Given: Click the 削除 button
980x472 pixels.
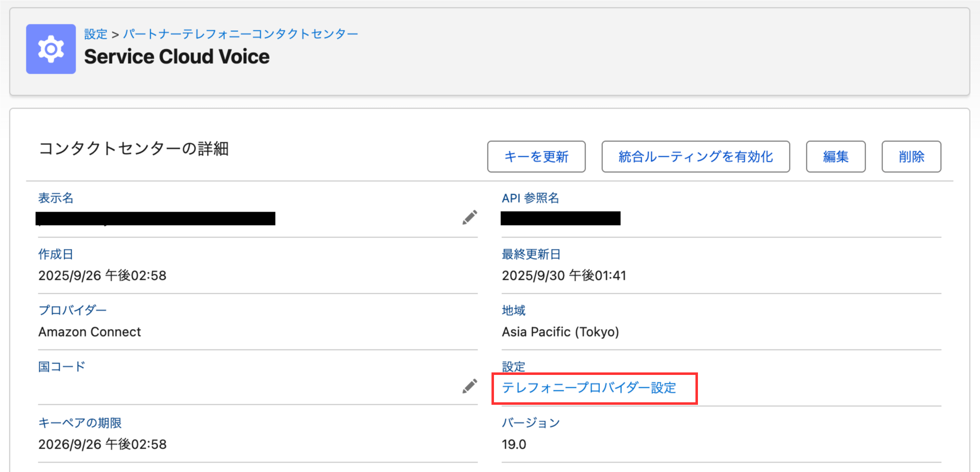Looking at the screenshot, I should point(911,156).
